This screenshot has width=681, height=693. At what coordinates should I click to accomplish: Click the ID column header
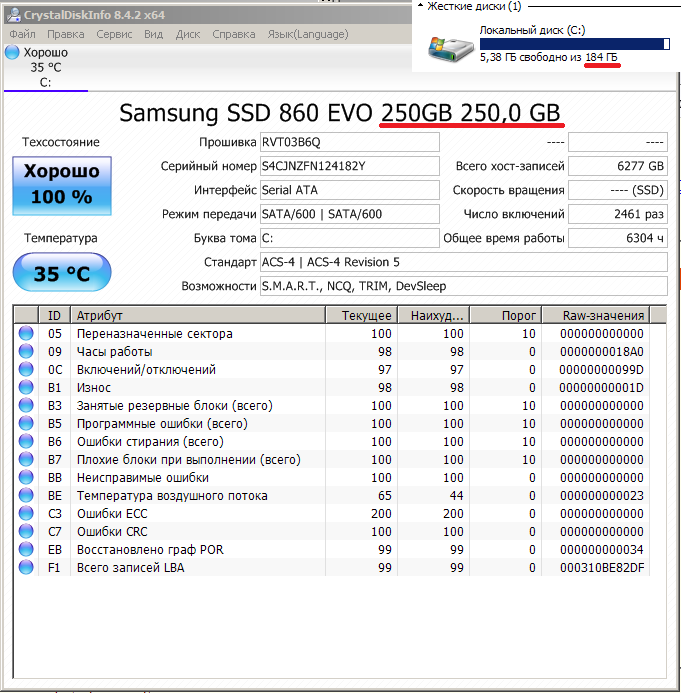54,316
